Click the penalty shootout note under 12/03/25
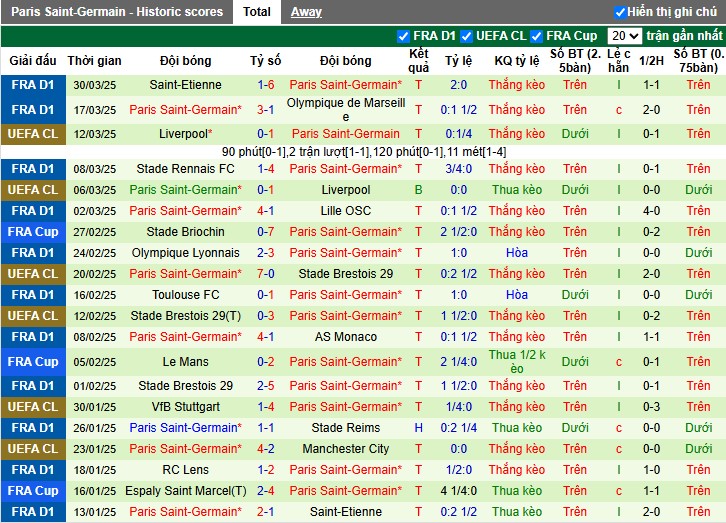 coord(364,151)
